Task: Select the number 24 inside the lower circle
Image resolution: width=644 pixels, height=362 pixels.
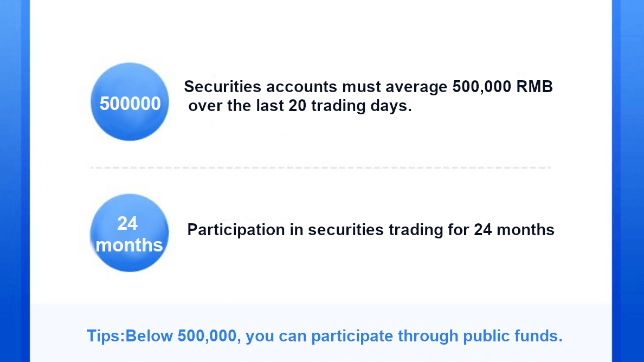Action: point(127,223)
